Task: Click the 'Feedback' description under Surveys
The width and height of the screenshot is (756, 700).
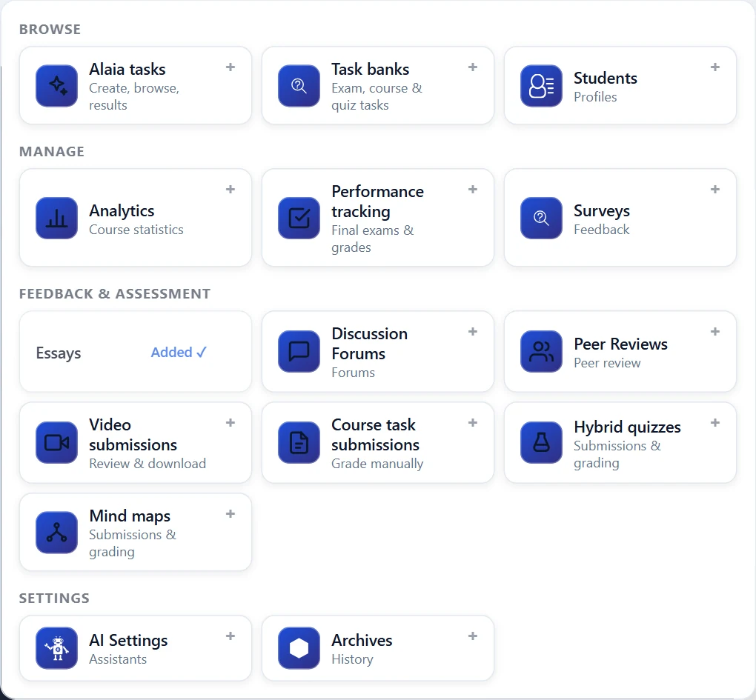Action: point(601,230)
